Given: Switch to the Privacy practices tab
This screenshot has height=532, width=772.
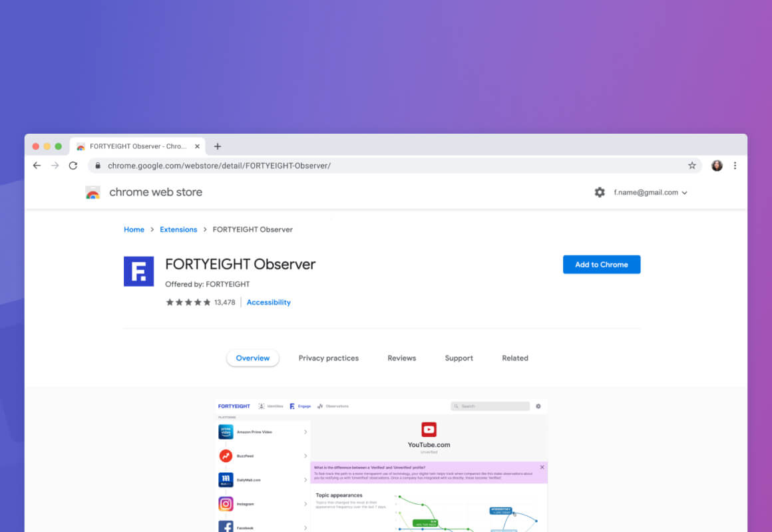Looking at the screenshot, I should 328,358.
